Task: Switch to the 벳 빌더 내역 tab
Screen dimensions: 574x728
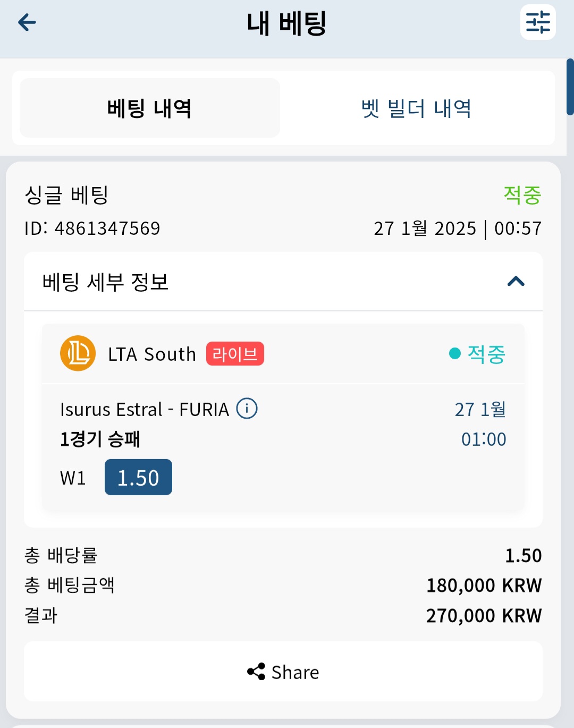Action: click(417, 108)
